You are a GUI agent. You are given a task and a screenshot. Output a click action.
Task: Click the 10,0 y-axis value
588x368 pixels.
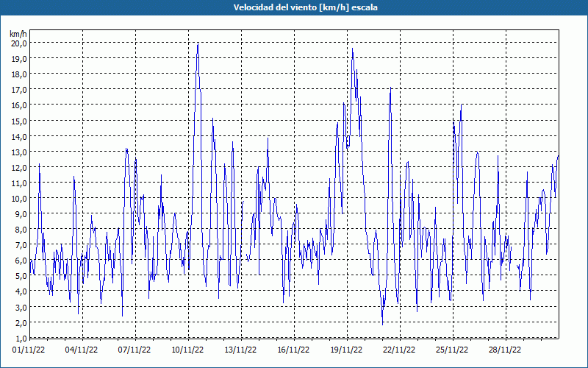point(19,199)
